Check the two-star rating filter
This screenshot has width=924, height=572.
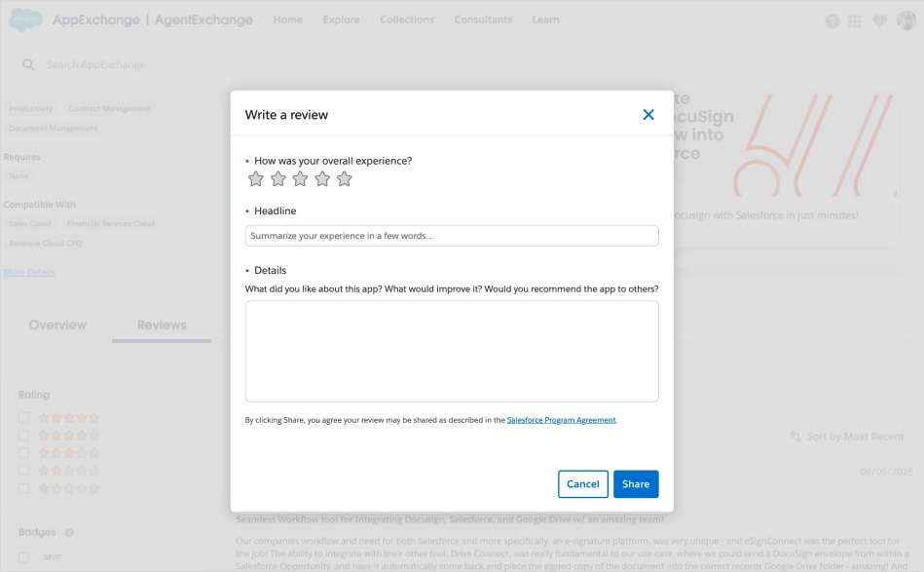pyautogui.click(x=23, y=471)
